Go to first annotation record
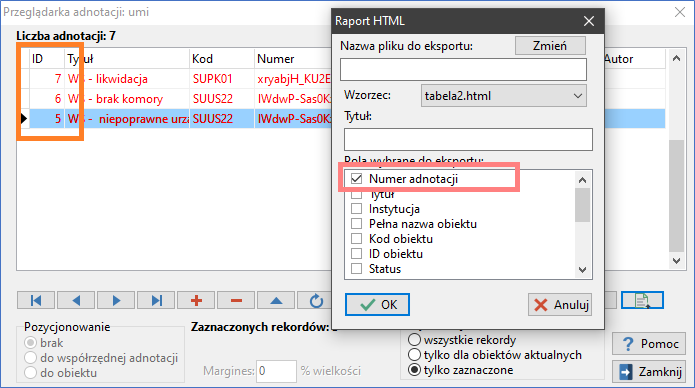This screenshot has height=388, width=695. [36, 300]
